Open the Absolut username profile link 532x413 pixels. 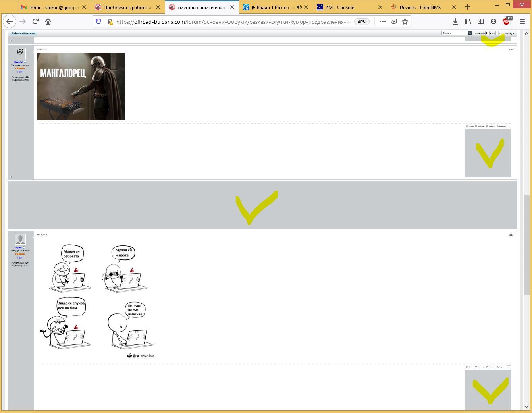click(18, 62)
